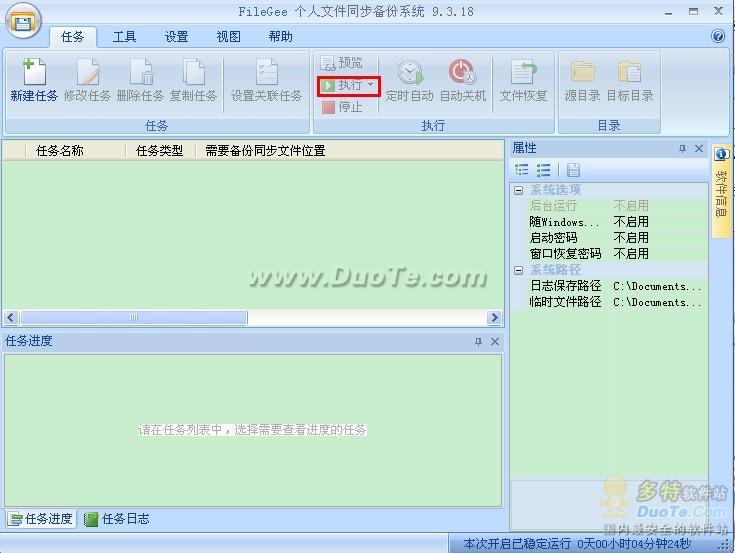Pin the 任务进度 panel
This screenshot has height=553, width=735.
click(478, 342)
